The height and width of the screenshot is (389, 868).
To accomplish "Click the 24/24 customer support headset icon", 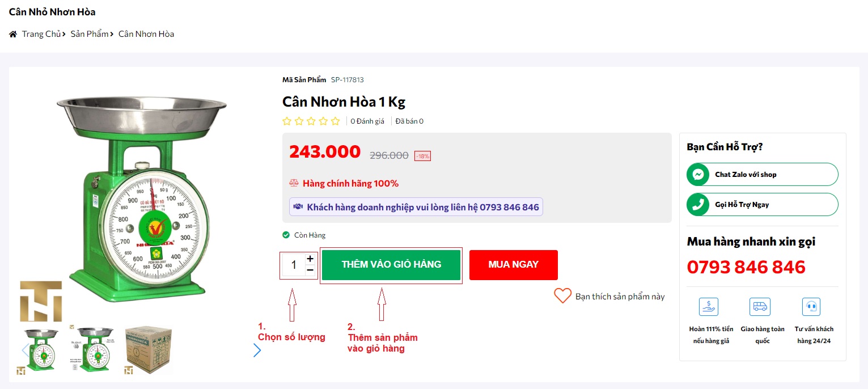I will (x=811, y=306).
